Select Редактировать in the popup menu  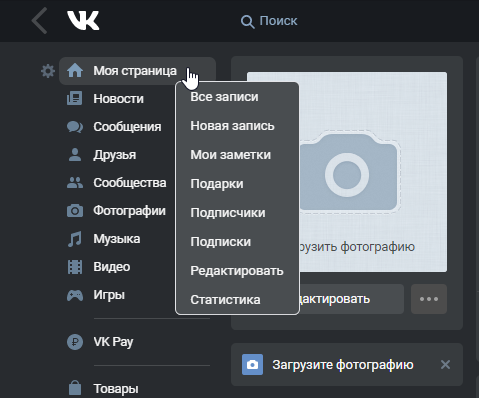click(237, 271)
